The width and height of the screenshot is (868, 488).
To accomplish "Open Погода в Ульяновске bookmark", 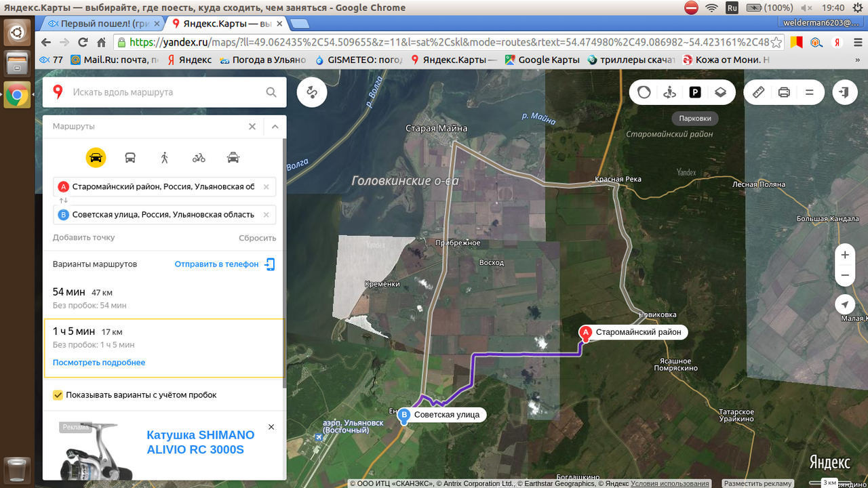I will pyautogui.click(x=262, y=60).
